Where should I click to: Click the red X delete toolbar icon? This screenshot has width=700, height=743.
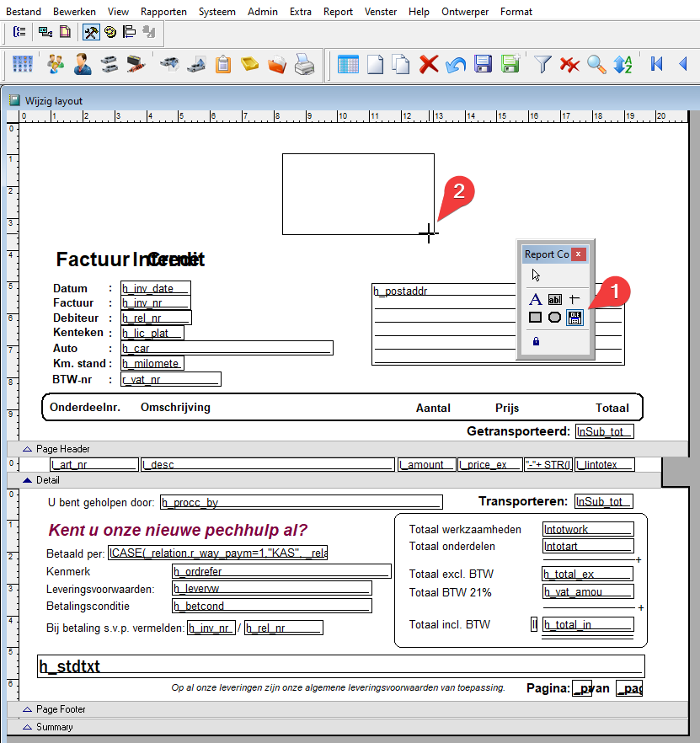(429, 64)
